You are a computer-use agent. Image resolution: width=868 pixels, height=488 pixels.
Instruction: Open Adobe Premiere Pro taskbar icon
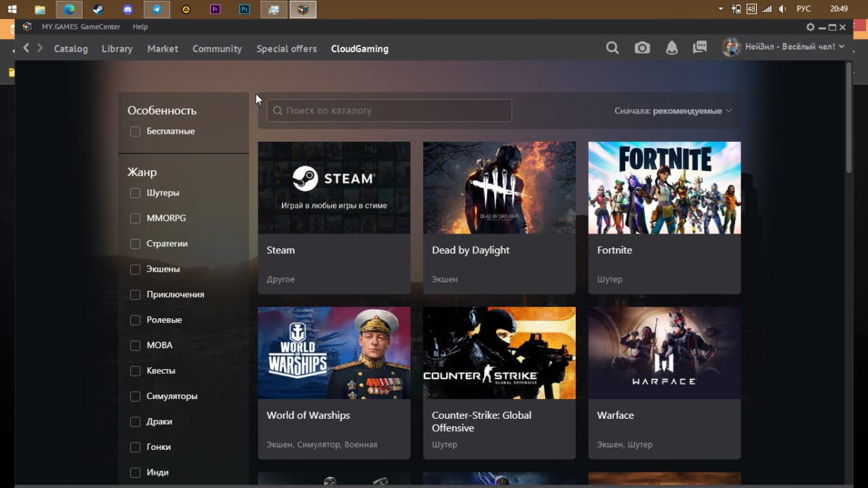click(x=216, y=10)
